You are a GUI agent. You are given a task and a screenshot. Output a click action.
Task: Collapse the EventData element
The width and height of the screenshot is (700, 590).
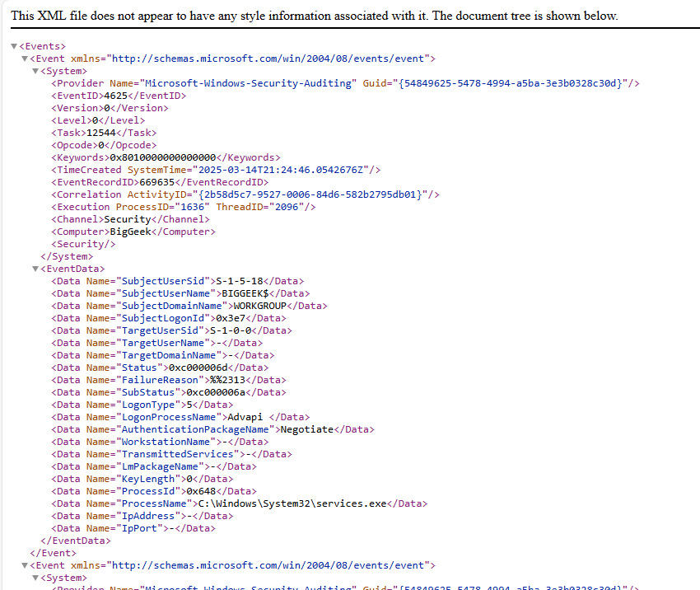coord(35,269)
